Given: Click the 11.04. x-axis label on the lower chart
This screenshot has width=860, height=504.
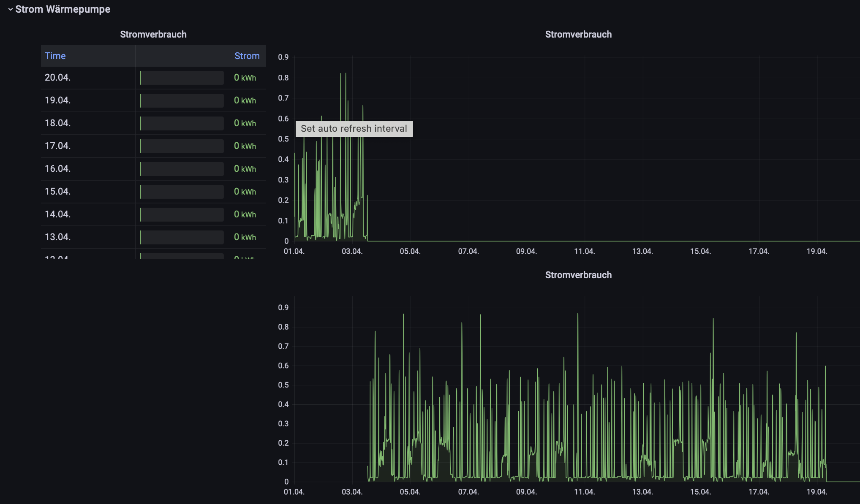Looking at the screenshot, I should (x=584, y=492).
